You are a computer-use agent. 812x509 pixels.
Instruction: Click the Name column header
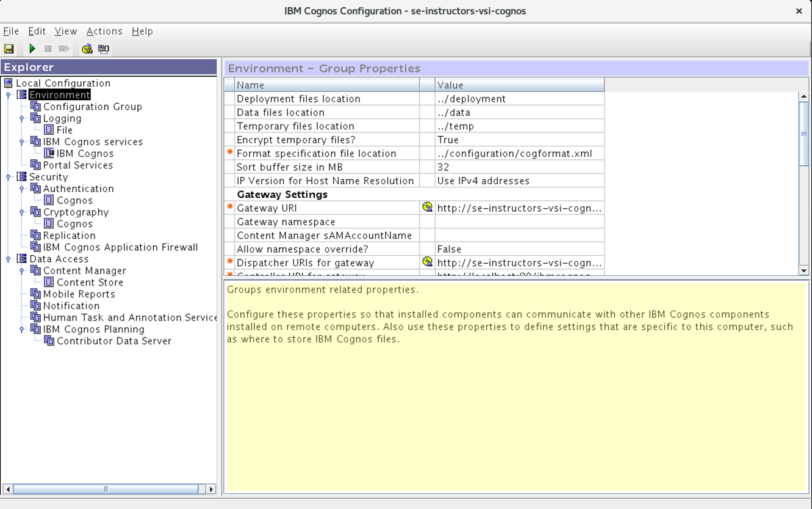(x=327, y=85)
